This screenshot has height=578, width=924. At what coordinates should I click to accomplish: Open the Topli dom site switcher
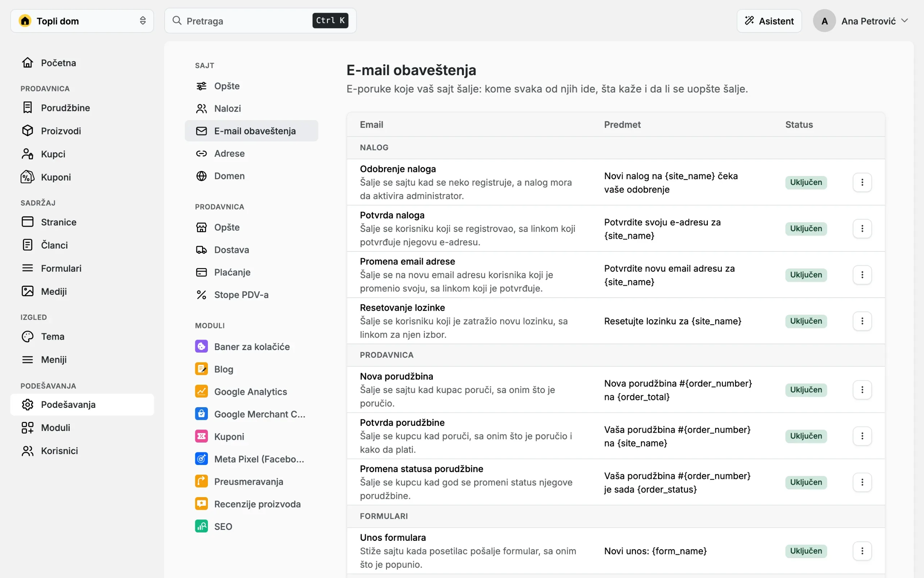coord(82,21)
